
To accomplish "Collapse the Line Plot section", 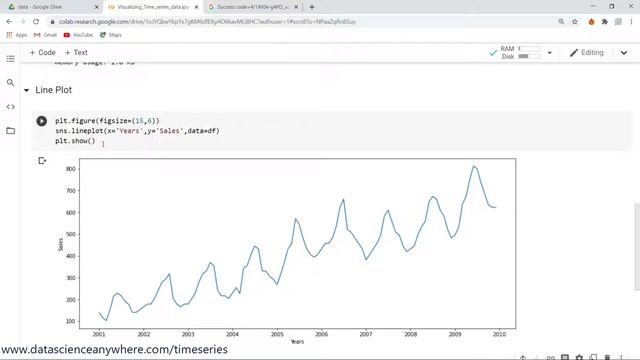I will coord(27,90).
